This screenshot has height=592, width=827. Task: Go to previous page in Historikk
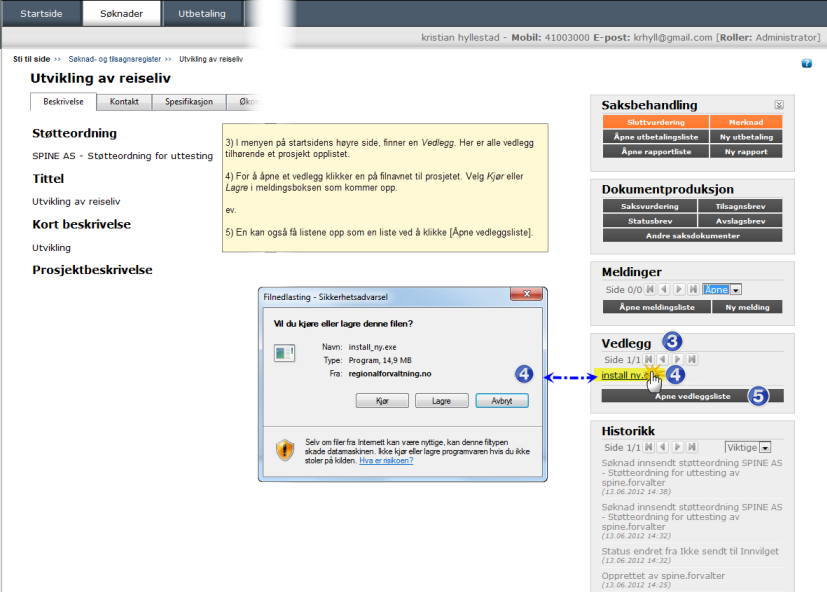(x=663, y=447)
